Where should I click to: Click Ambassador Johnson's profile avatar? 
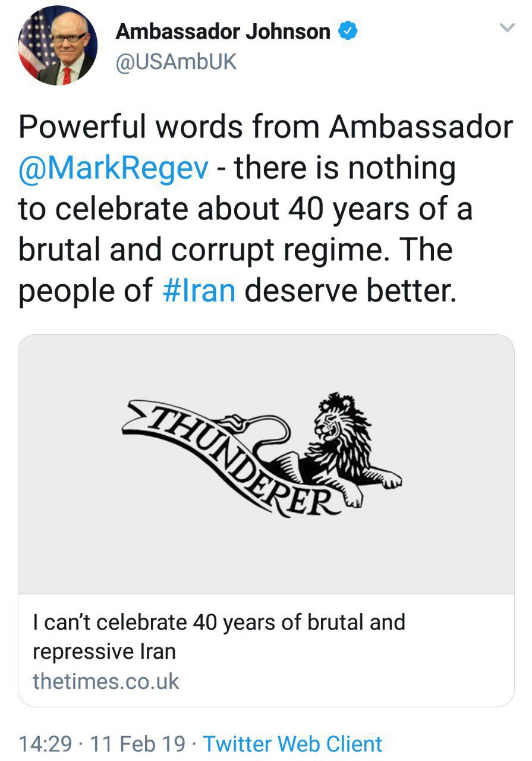tap(58, 46)
